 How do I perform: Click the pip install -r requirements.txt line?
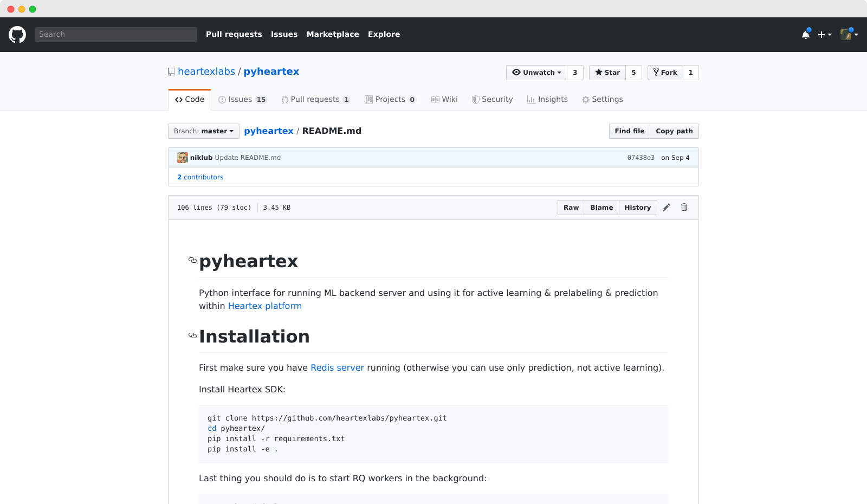[x=276, y=439]
